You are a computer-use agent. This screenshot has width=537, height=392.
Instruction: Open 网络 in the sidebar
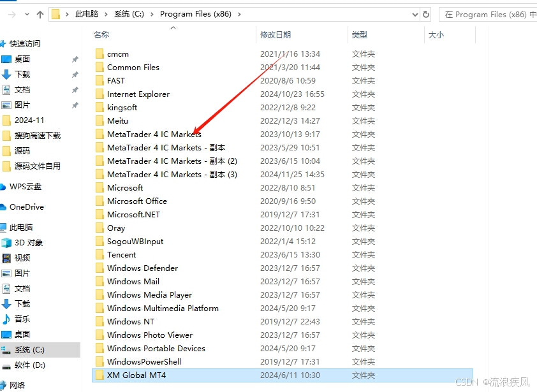(x=17, y=386)
